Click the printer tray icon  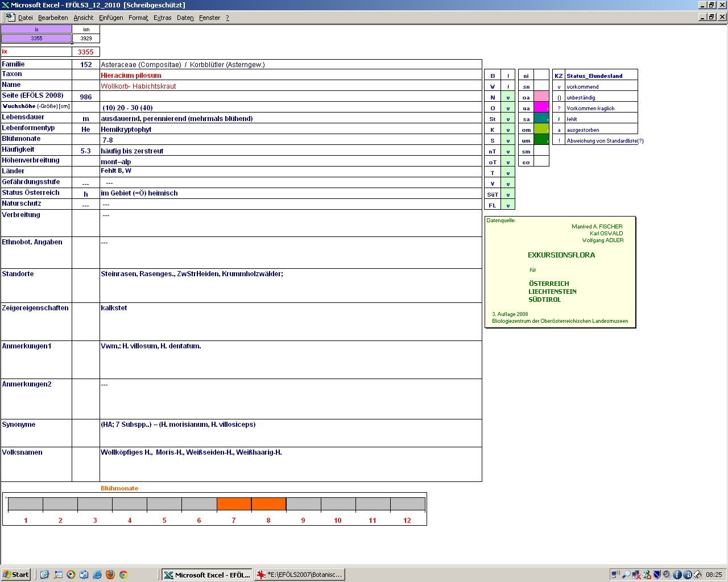pos(698,575)
